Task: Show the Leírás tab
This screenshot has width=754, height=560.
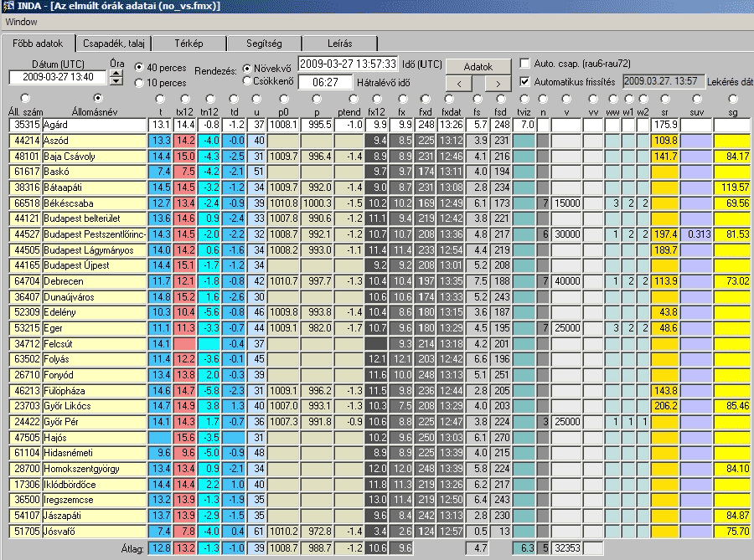Action: pyautogui.click(x=339, y=43)
